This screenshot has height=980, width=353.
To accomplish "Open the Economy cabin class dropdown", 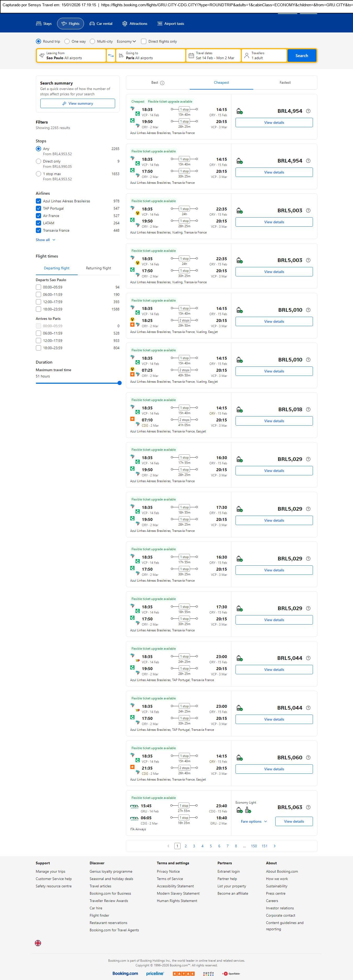I will coord(126,41).
